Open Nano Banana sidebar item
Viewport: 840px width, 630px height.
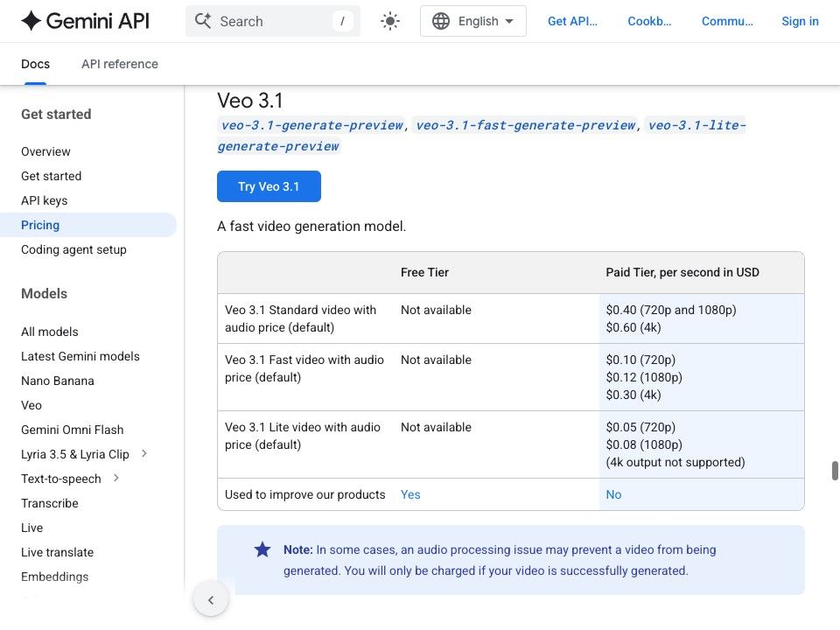(x=58, y=381)
